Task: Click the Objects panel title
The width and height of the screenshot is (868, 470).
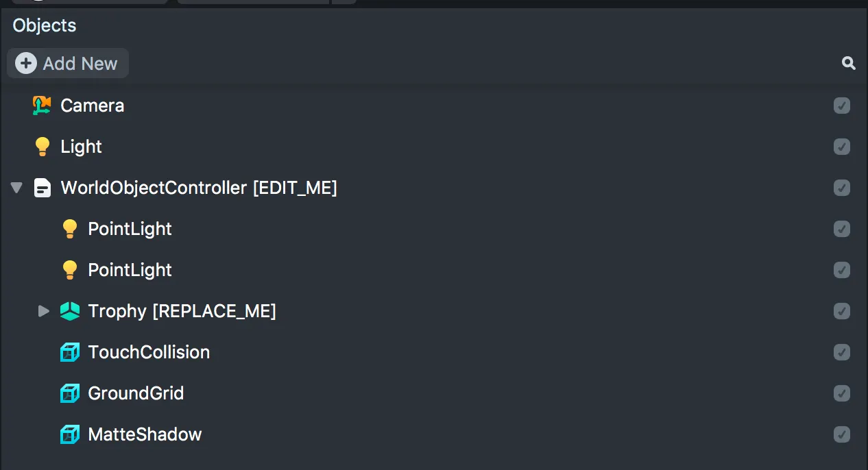Action: (x=45, y=25)
